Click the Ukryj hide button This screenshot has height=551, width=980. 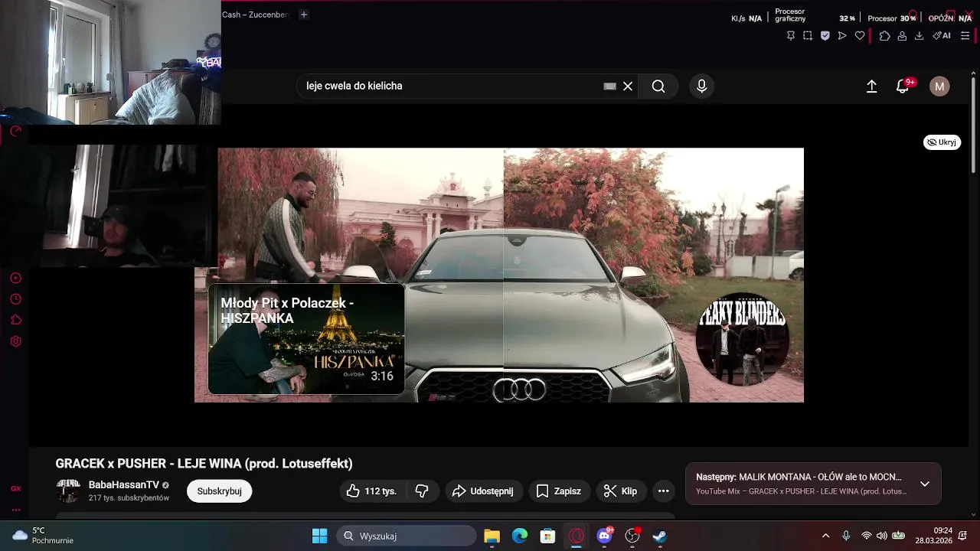942,142
